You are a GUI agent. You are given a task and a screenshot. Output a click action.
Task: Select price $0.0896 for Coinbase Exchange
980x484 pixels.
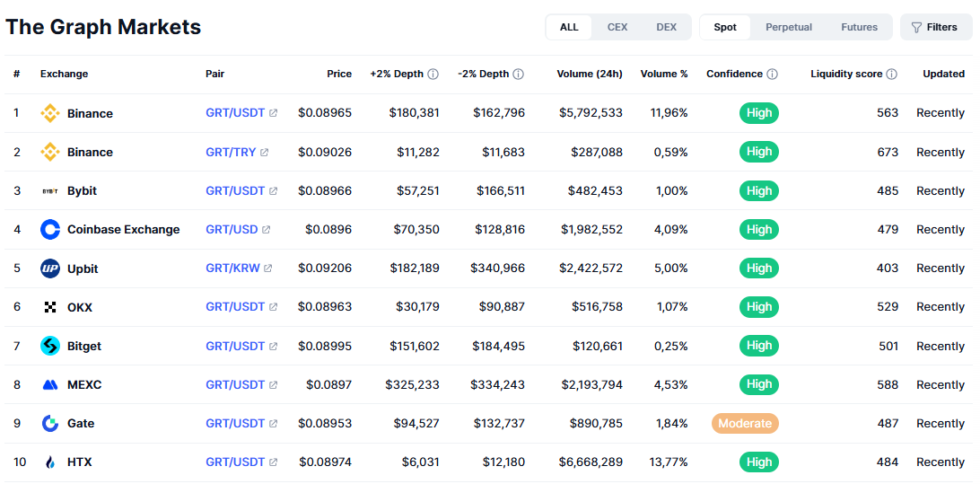[328, 230]
